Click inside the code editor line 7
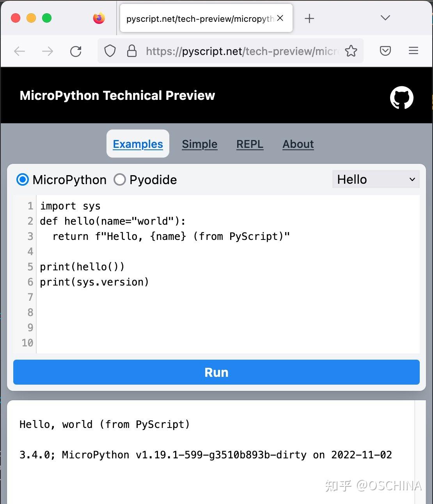 [x=228, y=297]
